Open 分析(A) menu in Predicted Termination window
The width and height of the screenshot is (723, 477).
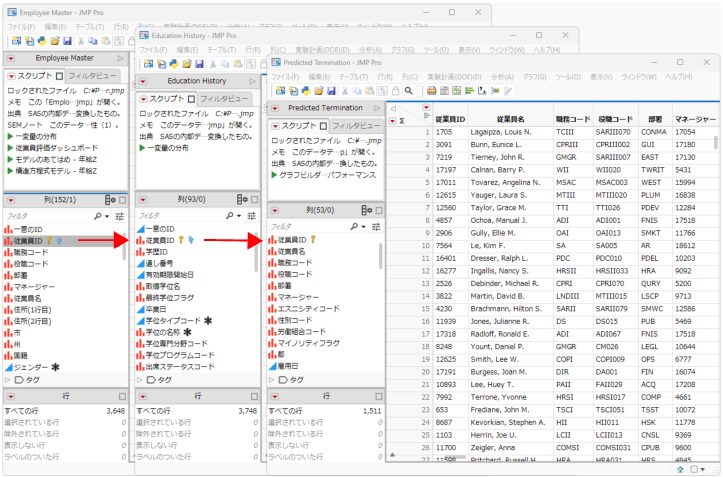502,77
